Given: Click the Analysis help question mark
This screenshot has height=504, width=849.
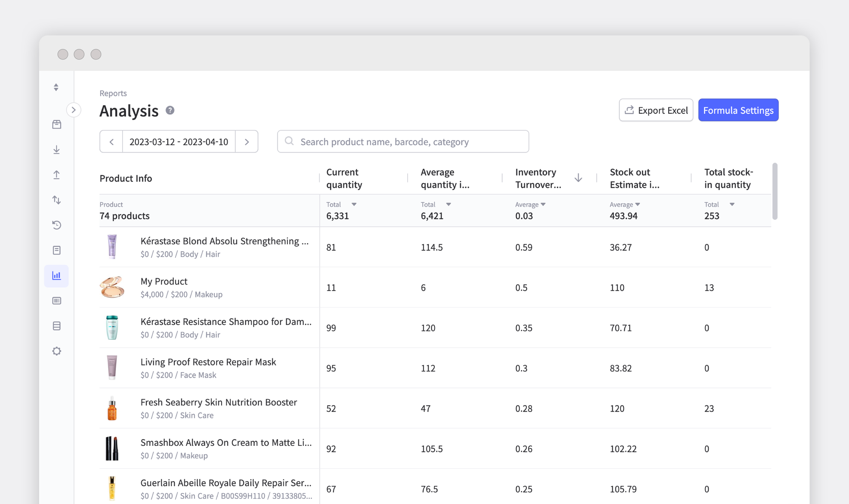Looking at the screenshot, I should click(170, 110).
